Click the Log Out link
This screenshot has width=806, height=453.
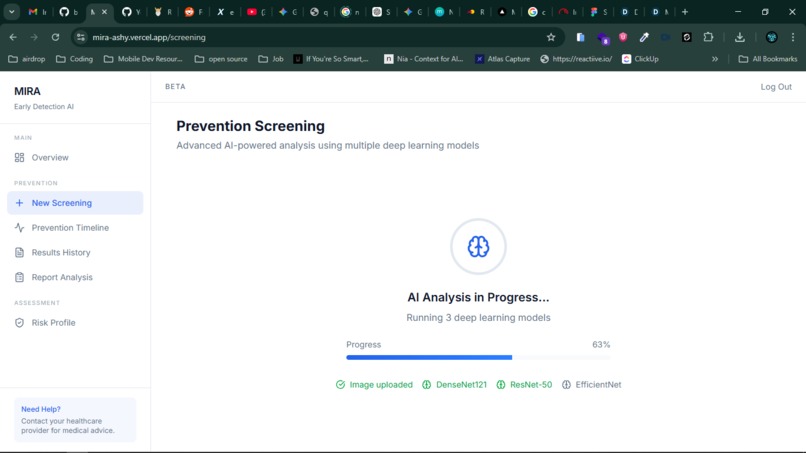776,87
